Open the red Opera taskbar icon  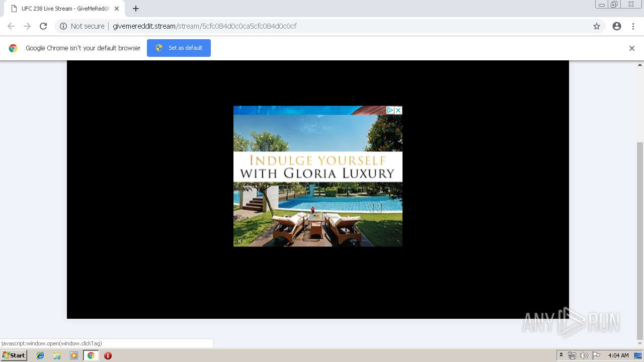pyautogui.click(x=108, y=355)
